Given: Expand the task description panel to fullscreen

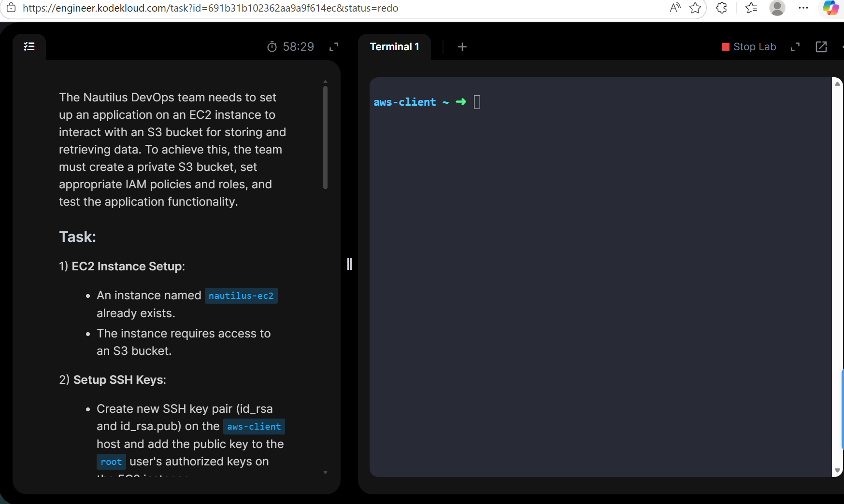Looking at the screenshot, I should 334,47.
